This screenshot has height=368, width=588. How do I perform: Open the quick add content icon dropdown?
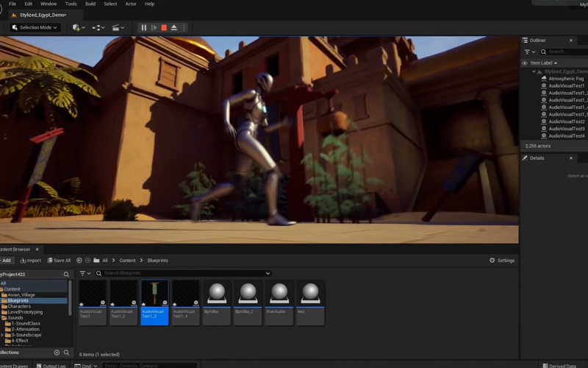tap(78, 28)
